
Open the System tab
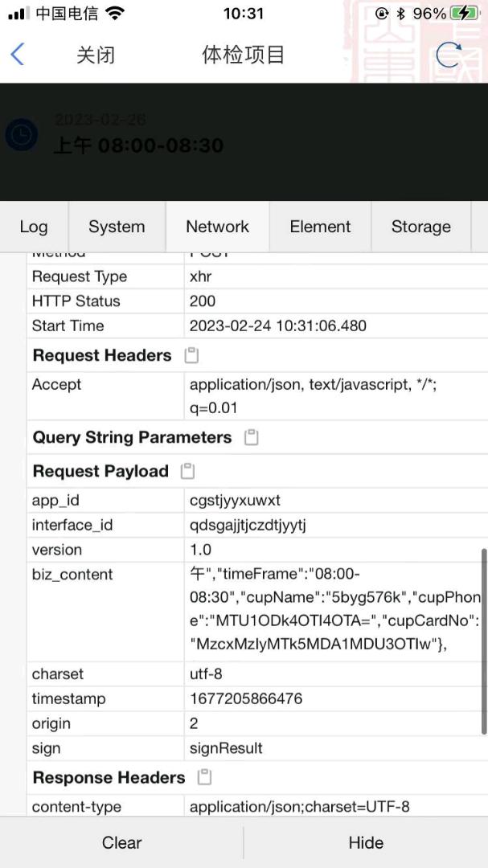pos(117,227)
